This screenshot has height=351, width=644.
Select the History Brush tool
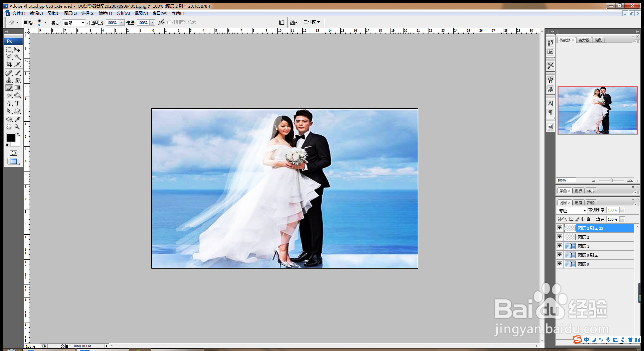18,80
